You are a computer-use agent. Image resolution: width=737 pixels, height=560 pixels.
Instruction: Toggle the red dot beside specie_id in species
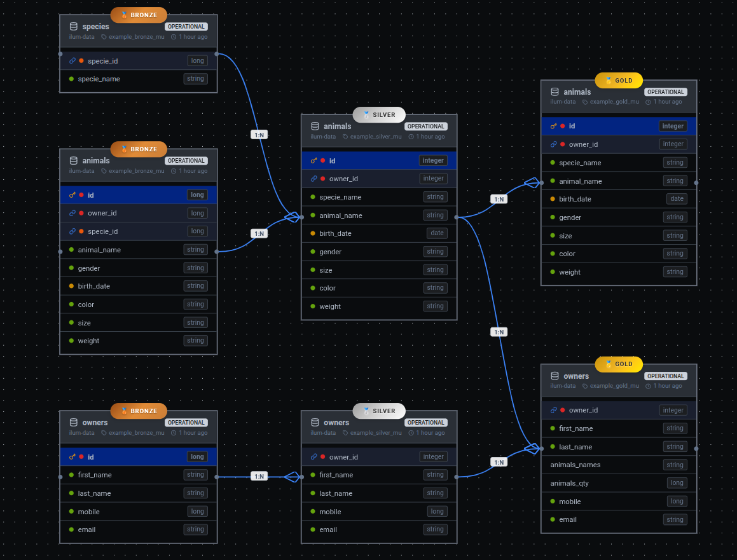[81, 60]
